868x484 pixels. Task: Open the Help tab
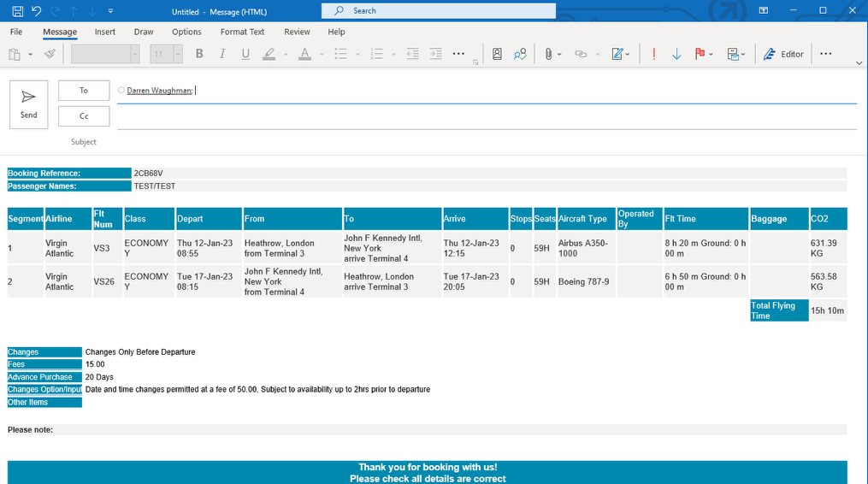pyautogui.click(x=336, y=32)
